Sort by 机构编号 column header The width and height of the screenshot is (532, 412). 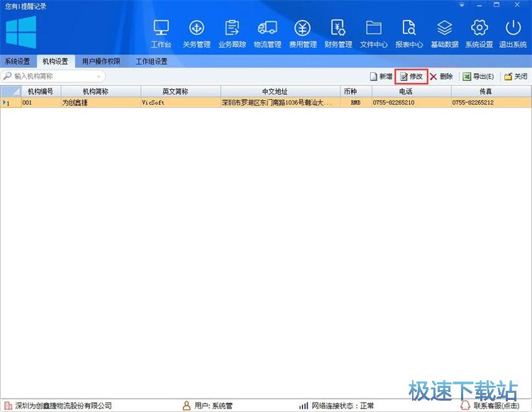click(40, 91)
